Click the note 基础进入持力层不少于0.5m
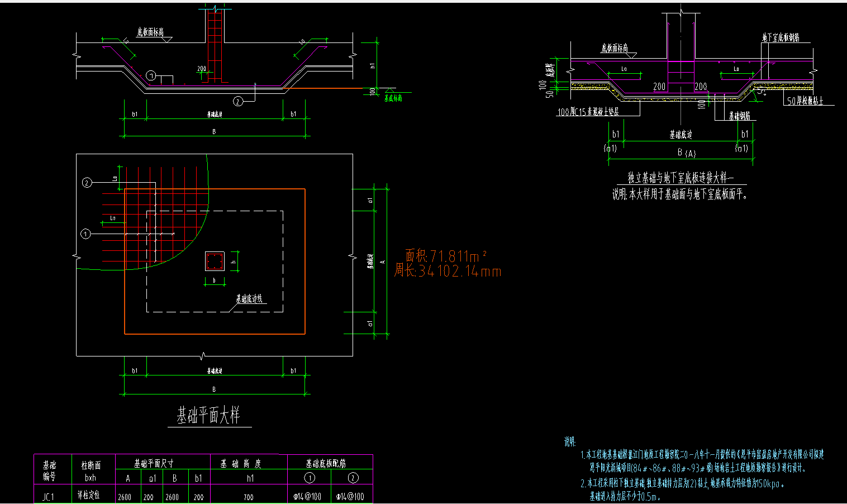Viewport: 847px width, 504px height. (x=625, y=496)
